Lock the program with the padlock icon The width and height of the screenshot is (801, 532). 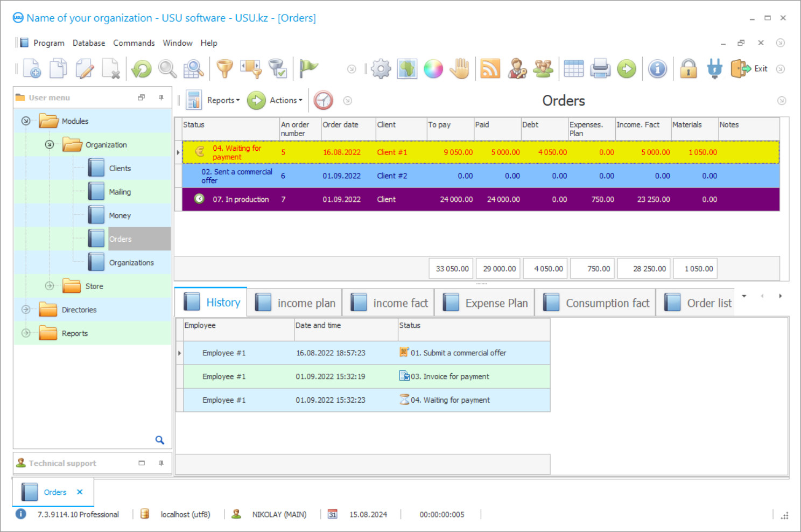tap(688, 68)
